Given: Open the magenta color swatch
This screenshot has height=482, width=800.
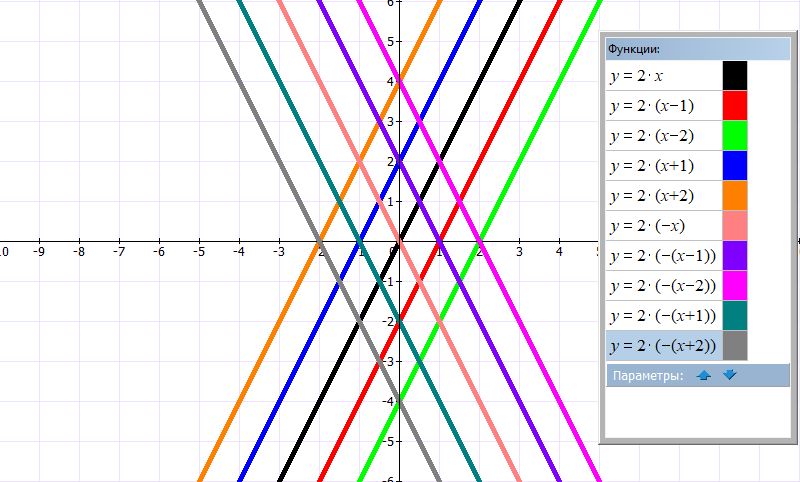Looking at the screenshot, I should (x=735, y=286).
